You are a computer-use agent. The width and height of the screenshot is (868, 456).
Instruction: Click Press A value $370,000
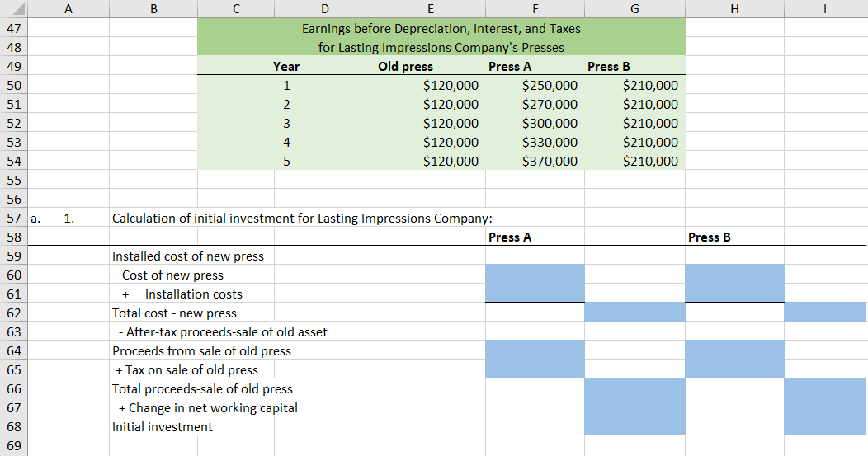click(550, 161)
